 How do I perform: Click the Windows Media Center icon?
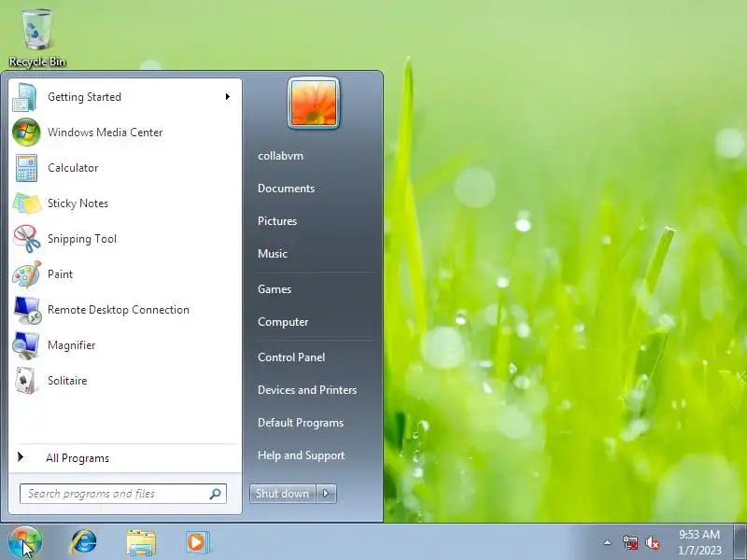26,132
